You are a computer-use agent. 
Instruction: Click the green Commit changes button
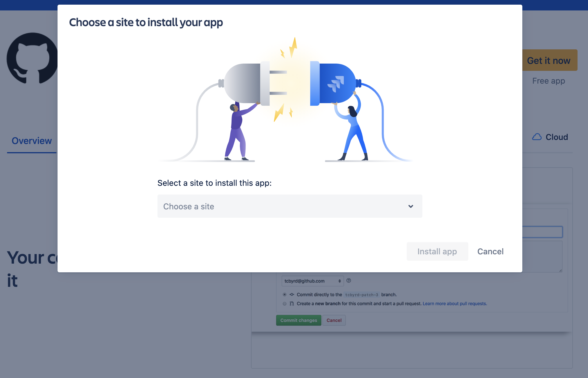[299, 320]
